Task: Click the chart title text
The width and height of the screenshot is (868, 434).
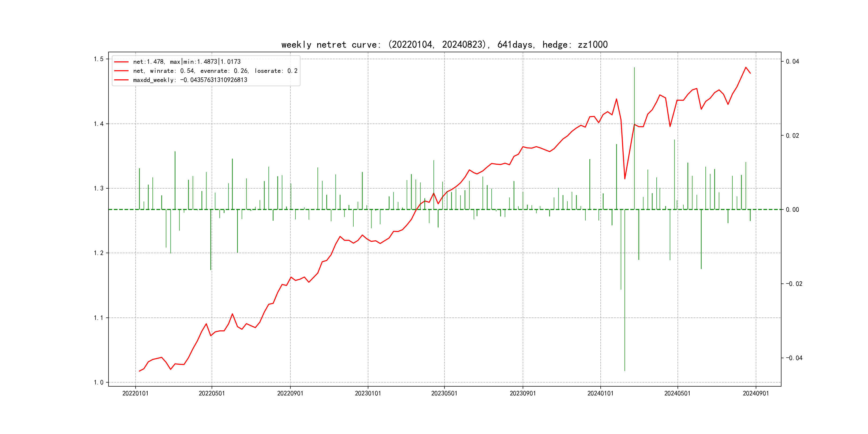Action: (444, 44)
